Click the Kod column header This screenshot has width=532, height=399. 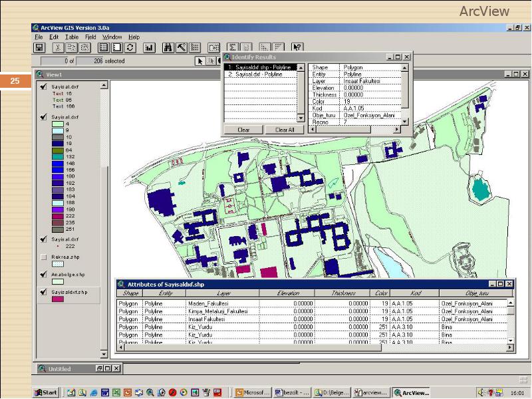pyautogui.click(x=415, y=293)
